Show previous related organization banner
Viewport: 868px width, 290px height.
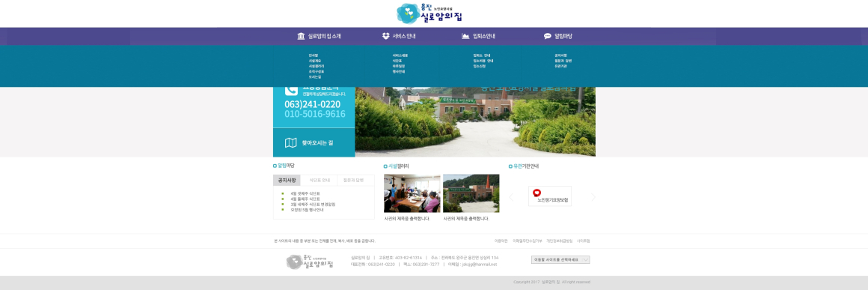point(511,197)
